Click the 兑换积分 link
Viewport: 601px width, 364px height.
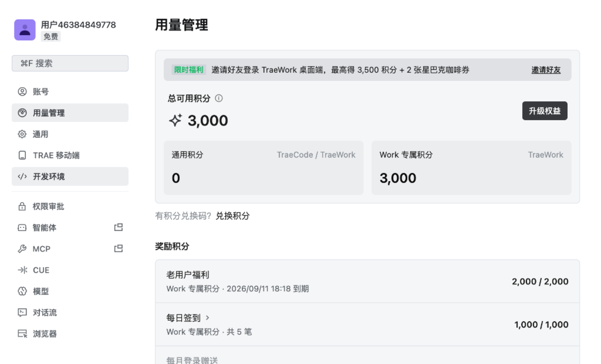(x=233, y=216)
